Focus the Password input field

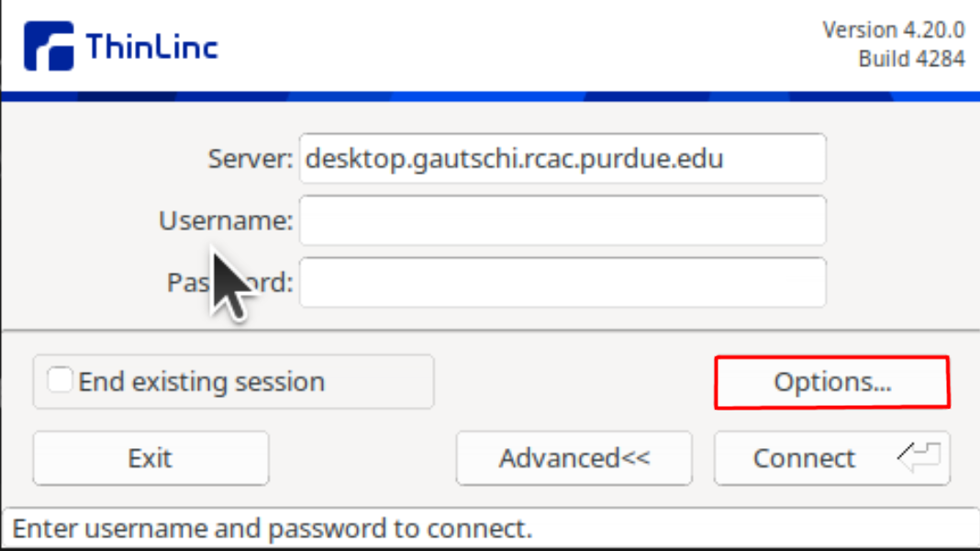562,282
